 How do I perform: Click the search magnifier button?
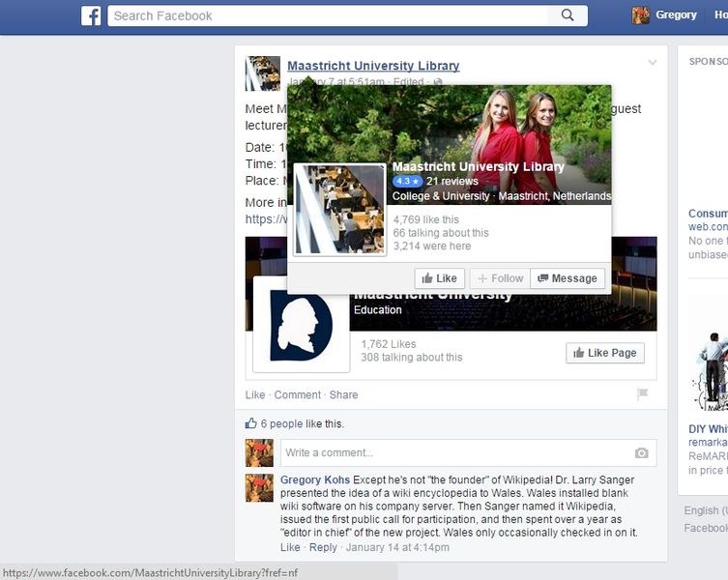click(x=568, y=15)
